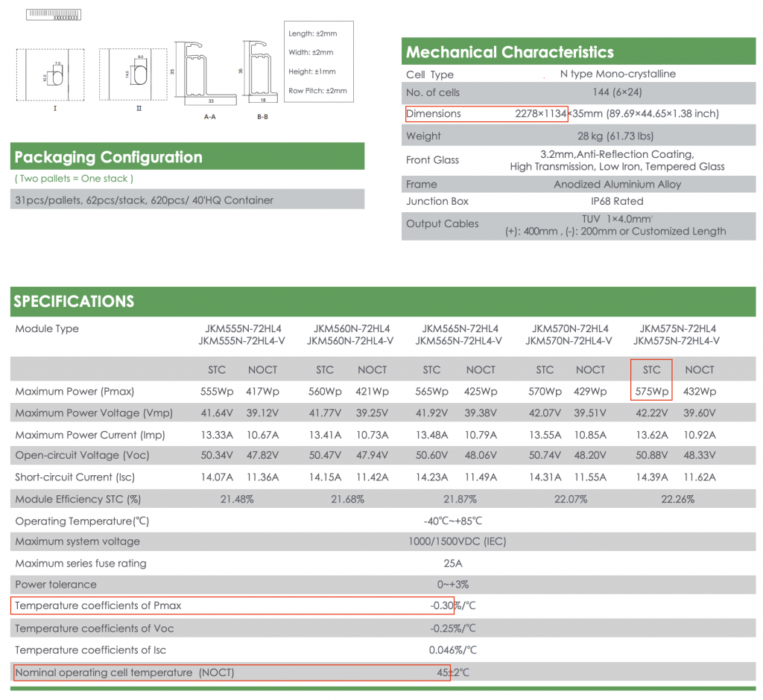Click the 'Width: ±2mm' tolerance text
Viewport: 763px width, 700px height.
311,52
